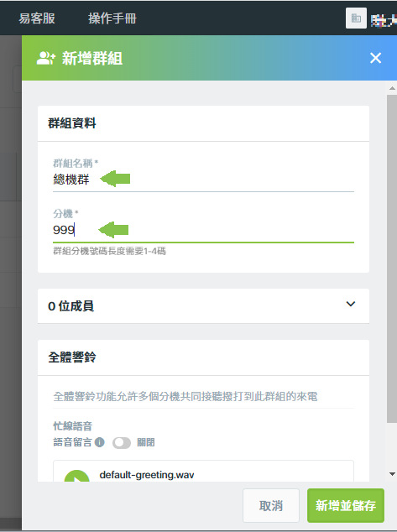Expand the 0 位成員 members section

tap(351, 304)
